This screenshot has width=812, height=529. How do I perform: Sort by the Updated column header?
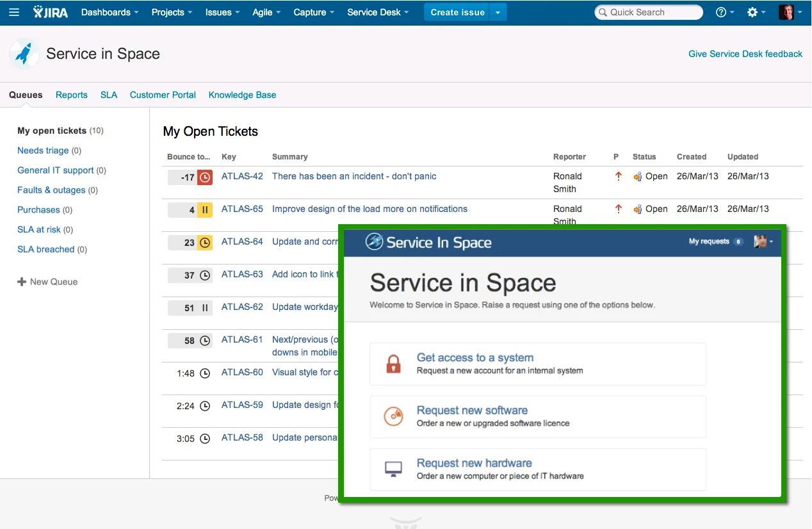[743, 157]
